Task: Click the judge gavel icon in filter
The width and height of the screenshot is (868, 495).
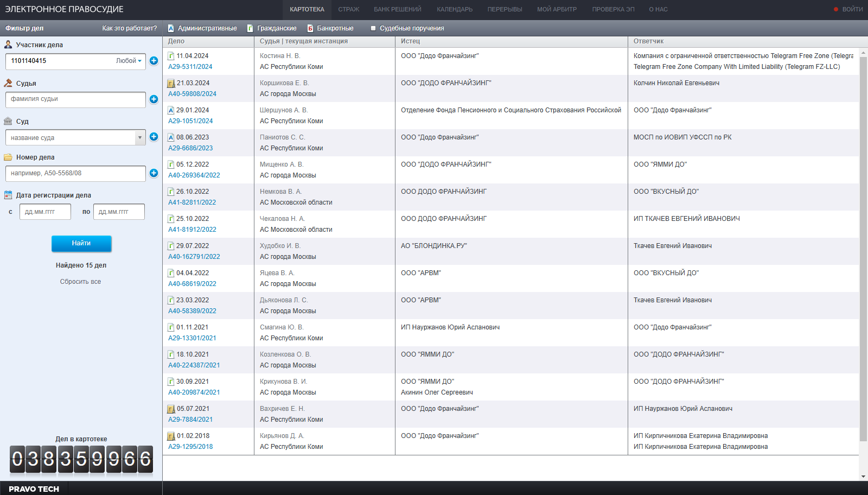Action: pyautogui.click(x=8, y=83)
